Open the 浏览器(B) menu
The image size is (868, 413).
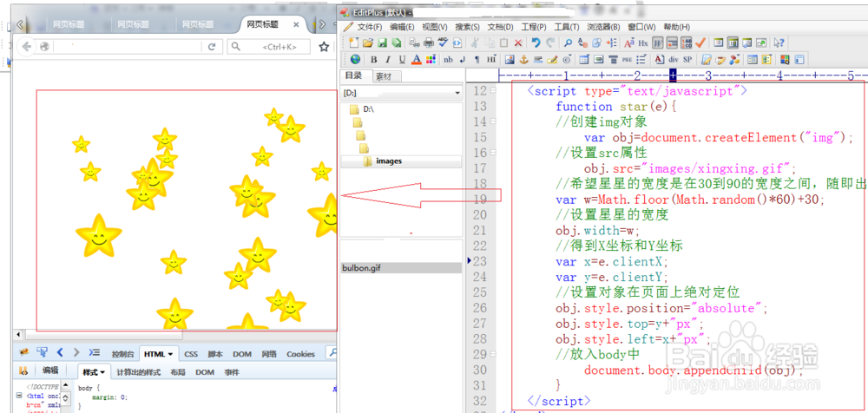pos(603,27)
